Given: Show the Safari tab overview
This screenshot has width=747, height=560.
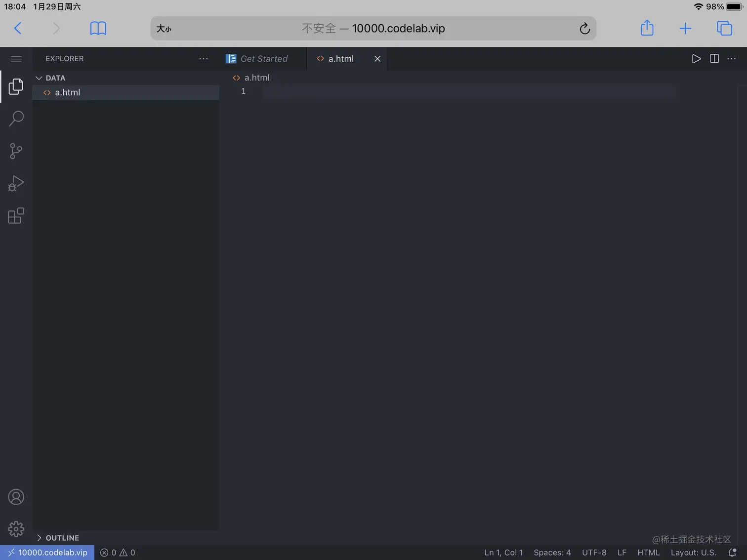Looking at the screenshot, I should pos(724,28).
